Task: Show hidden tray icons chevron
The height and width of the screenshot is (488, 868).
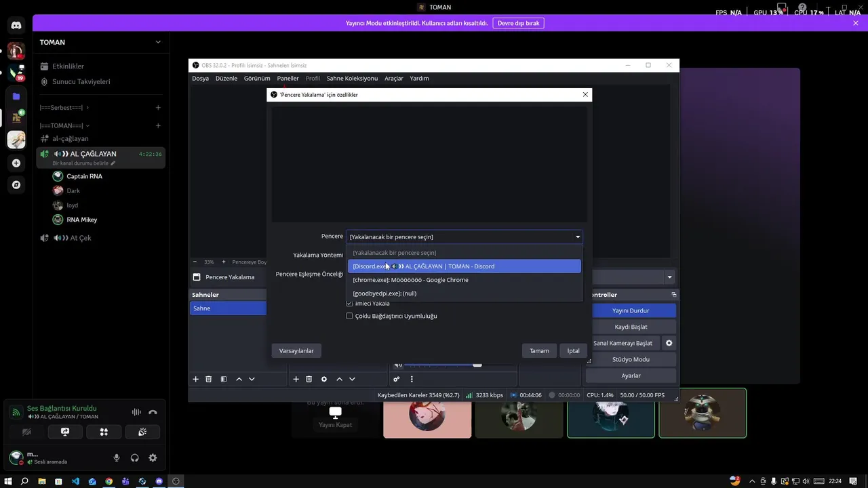Action: point(753,481)
